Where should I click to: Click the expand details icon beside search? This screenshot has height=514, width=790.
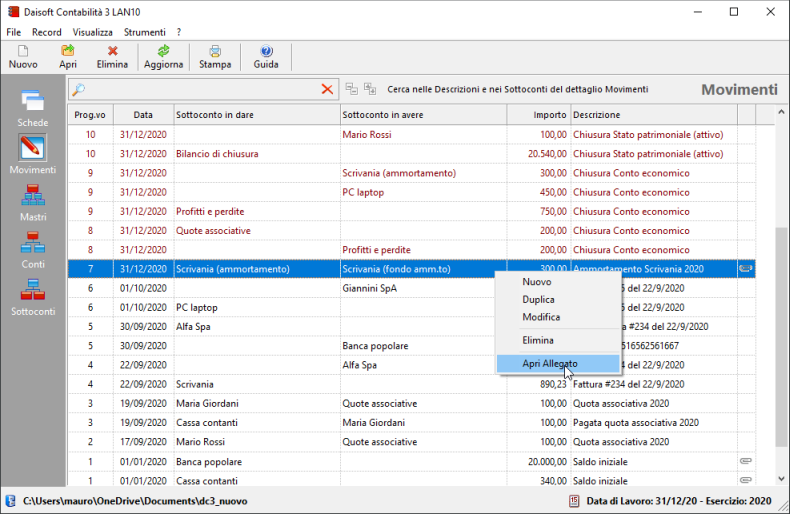370,89
